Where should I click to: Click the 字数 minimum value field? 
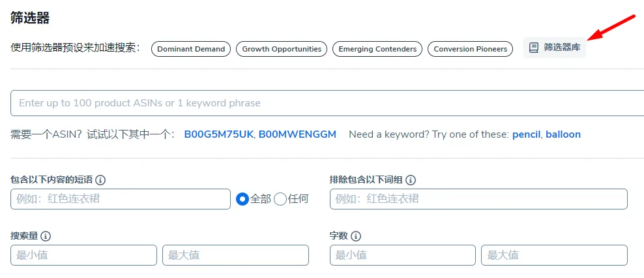pos(403,255)
